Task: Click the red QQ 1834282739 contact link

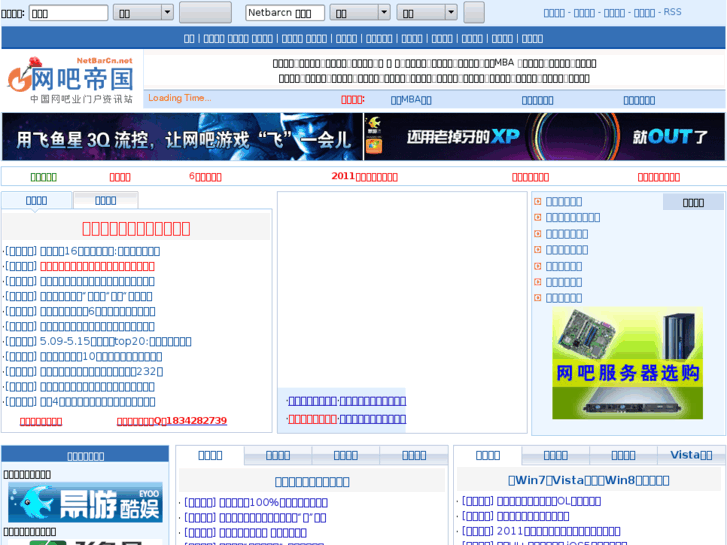Action: click(172, 421)
